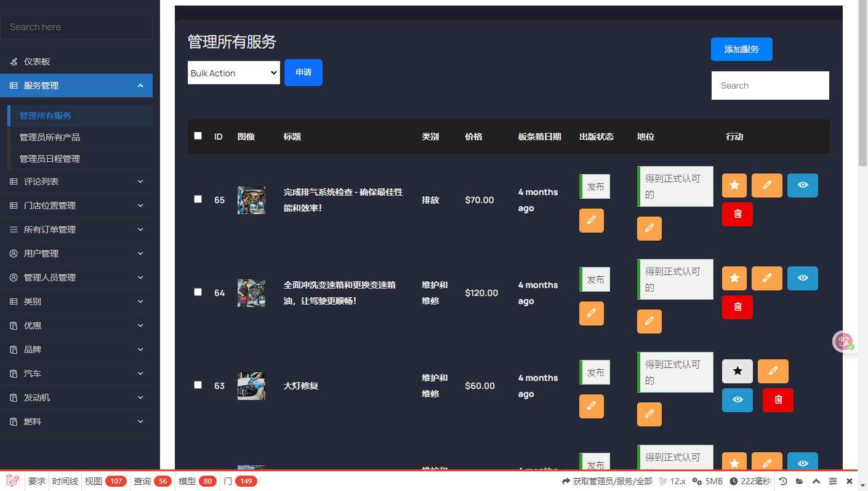Check the checkbox for service 65
This screenshot has height=491, width=868.
coord(198,199)
